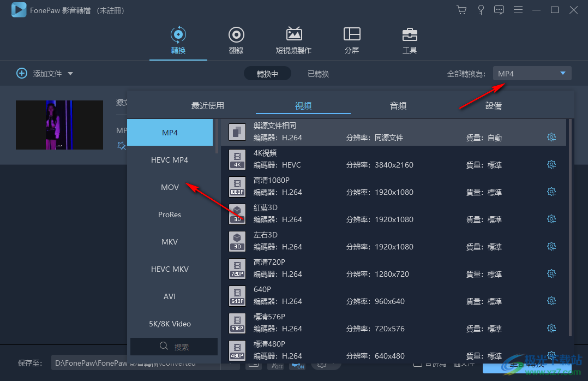Click the key register icon
Viewport: 588px width, 381px height.
pos(481,10)
